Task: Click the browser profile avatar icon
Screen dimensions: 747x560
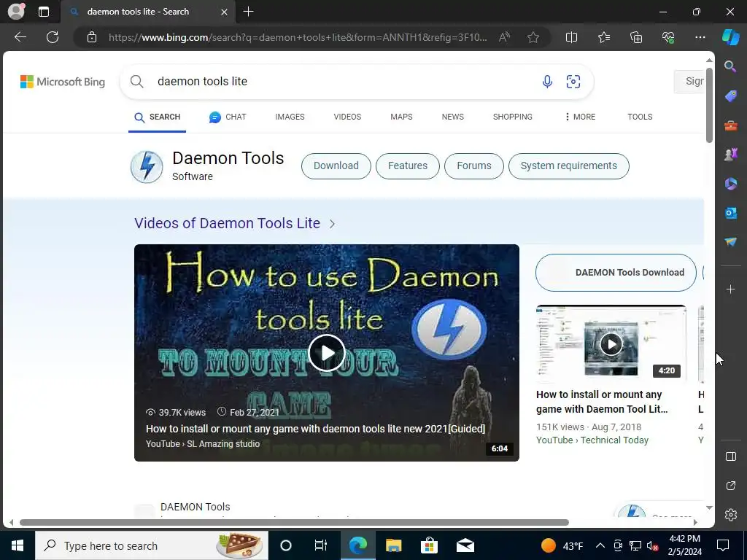Action: [x=16, y=12]
